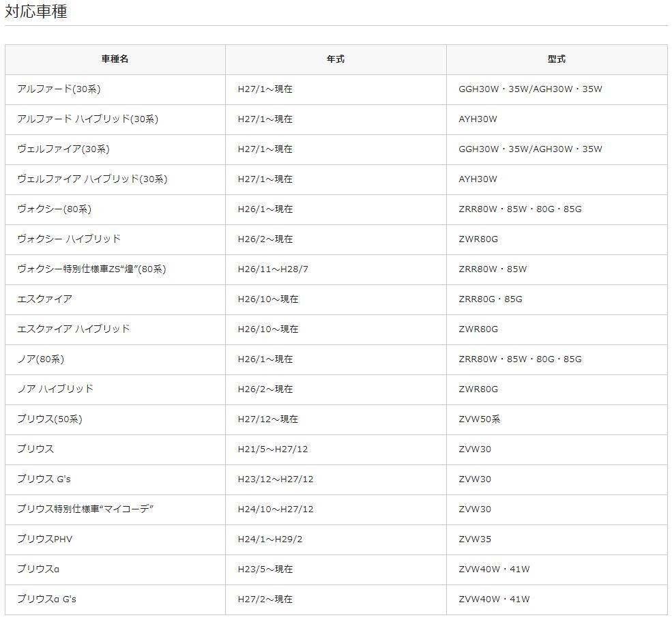The image size is (672, 622).
Task: Select the ヴォクシー(80系) cell
Action: click(x=115, y=209)
